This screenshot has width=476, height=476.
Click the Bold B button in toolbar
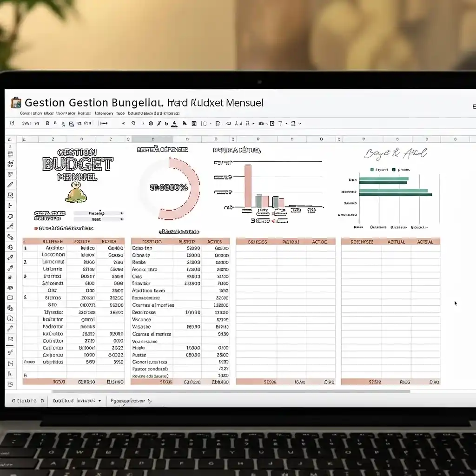coord(47,124)
